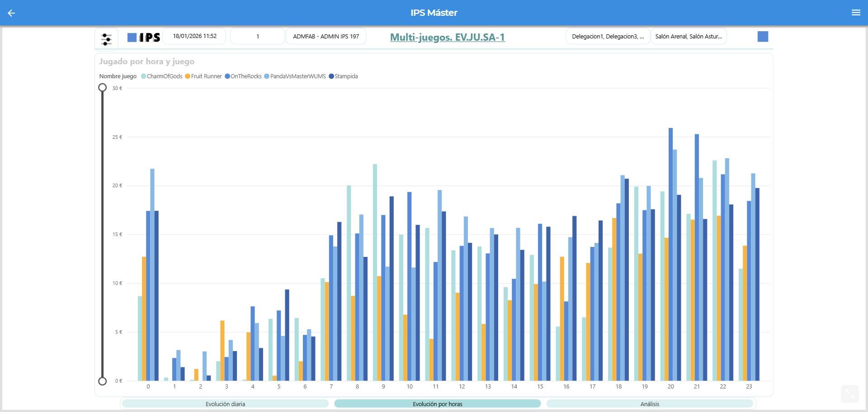Click the blue square icon at top right
868x412 pixels.
(762, 37)
